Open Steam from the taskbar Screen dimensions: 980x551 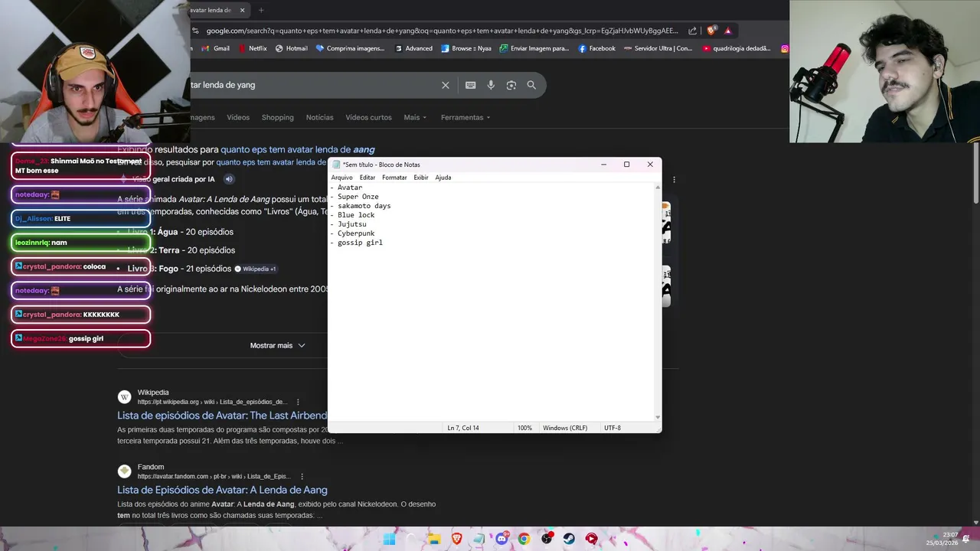pyautogui.click(x=569, y=539)
